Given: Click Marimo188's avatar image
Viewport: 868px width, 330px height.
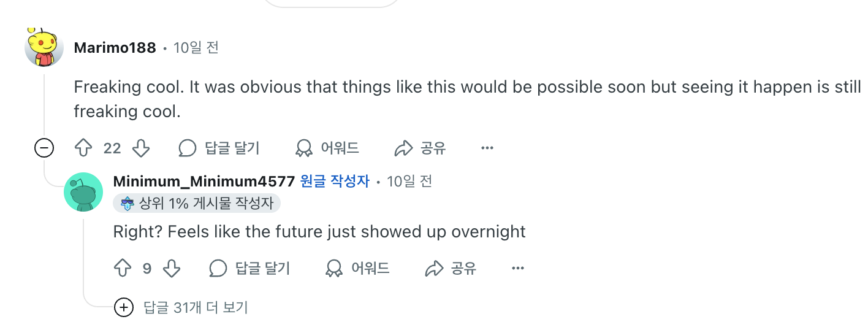Looking at the screenshot, I should 44,47.
